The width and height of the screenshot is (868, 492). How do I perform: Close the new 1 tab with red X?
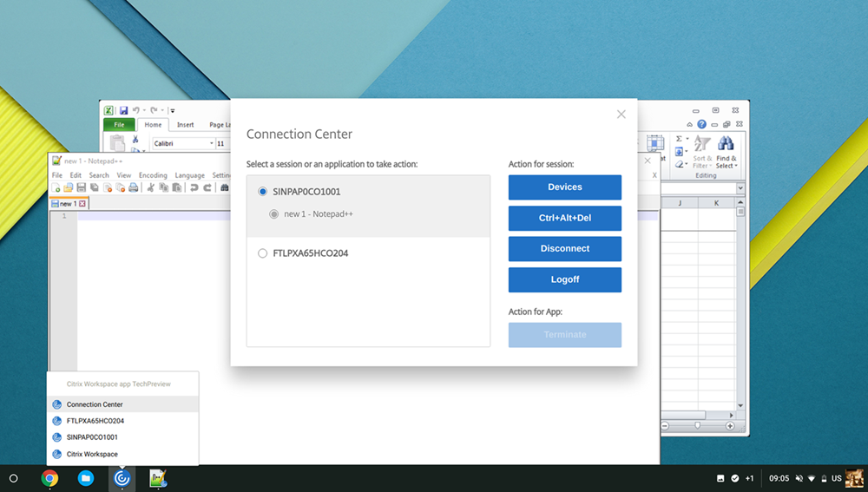coord(82,204)
